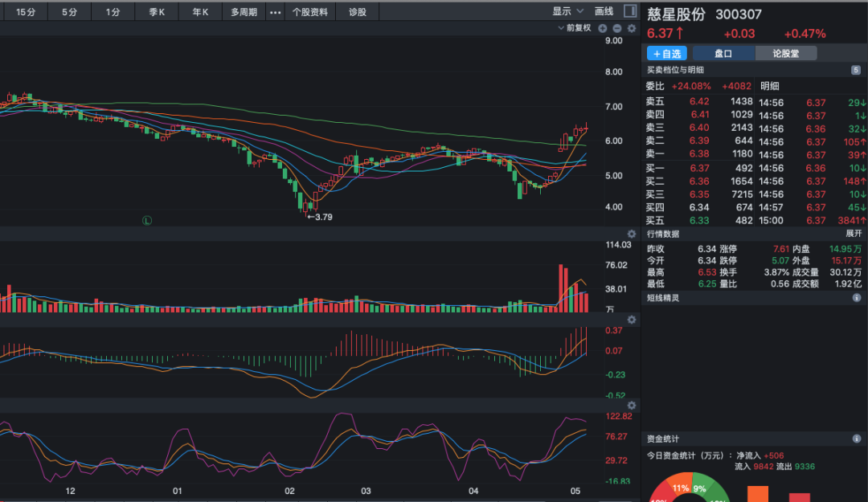Expand market data with 展开

coord(854,234)
